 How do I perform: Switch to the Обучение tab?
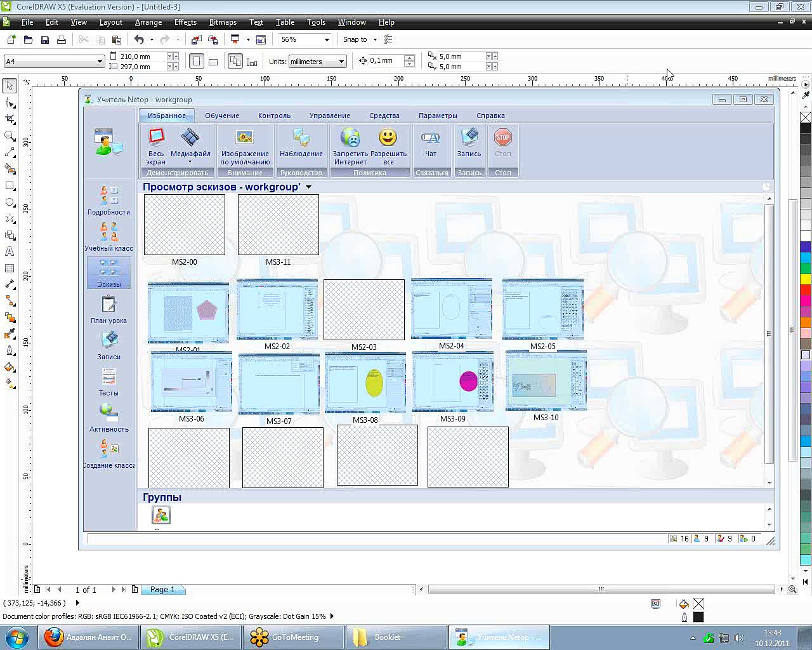point(222,116)
